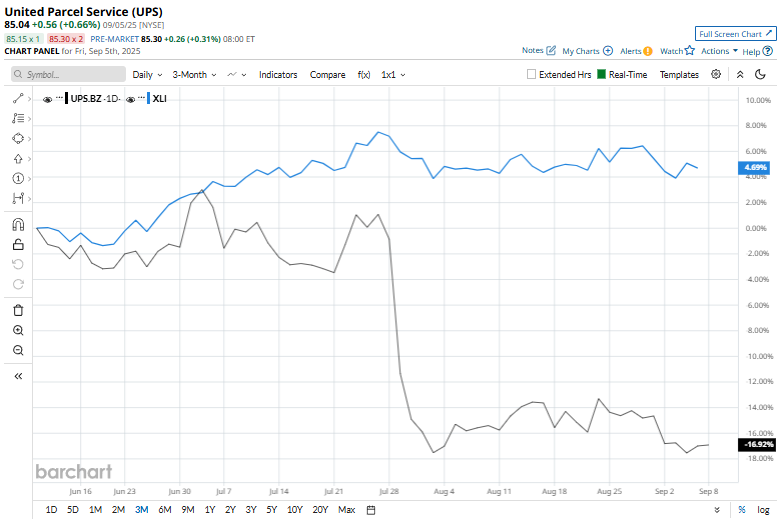The width and height of the screenshot is (780, 527).
Task: Click the zoom out magnifier icon
Action: tap(18, 350)
